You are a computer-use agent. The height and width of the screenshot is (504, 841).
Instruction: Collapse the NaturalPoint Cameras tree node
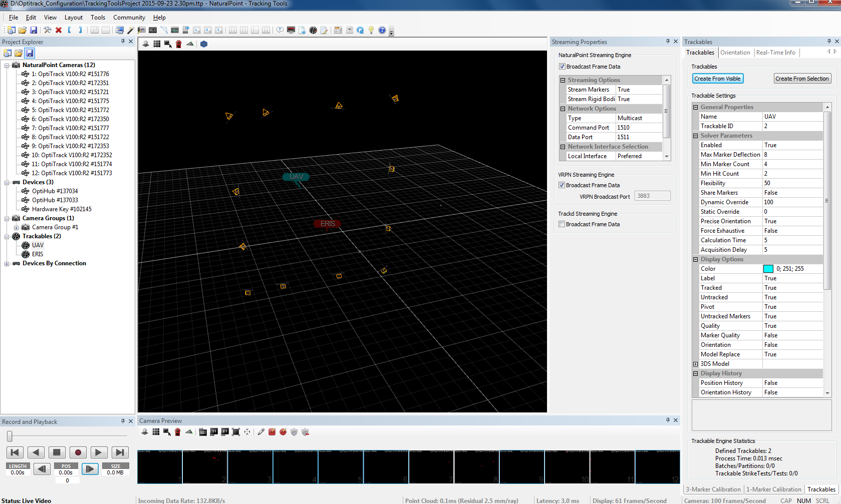tap(7, 65)
